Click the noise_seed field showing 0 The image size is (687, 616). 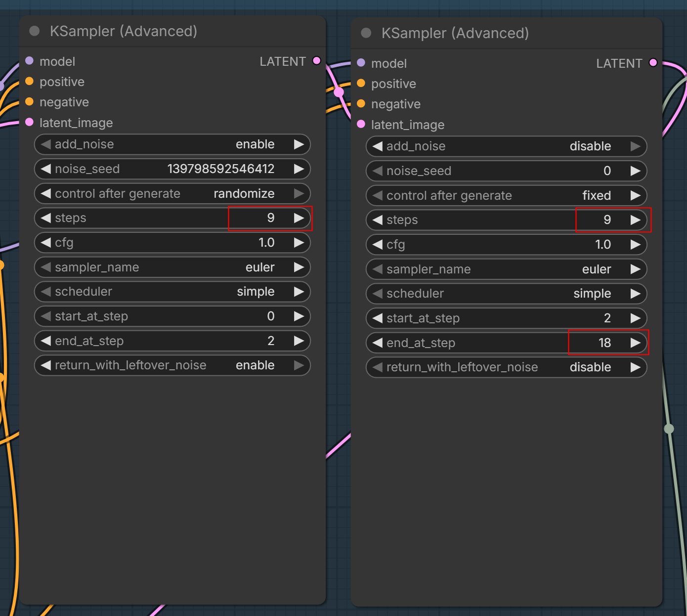(x=507, y=171)
